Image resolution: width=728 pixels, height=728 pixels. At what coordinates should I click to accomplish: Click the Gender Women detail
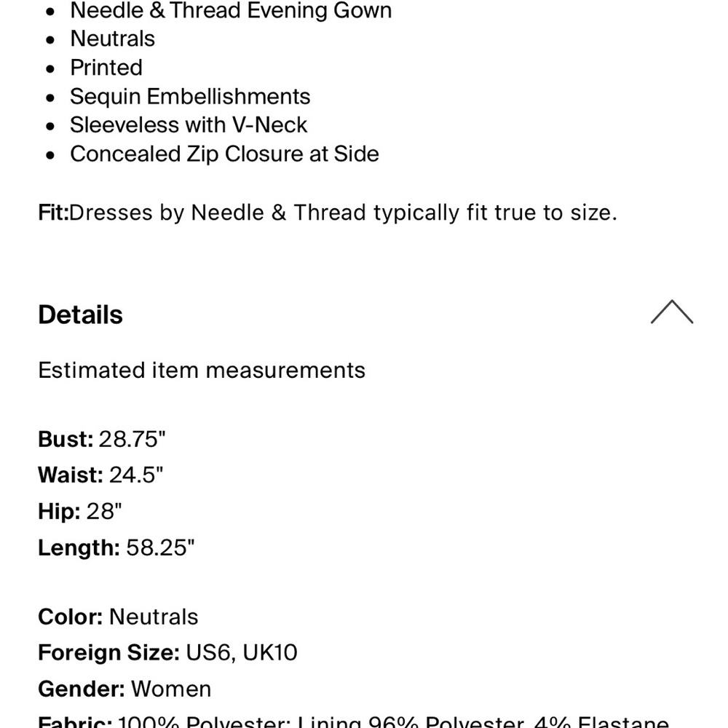(124, 689)
